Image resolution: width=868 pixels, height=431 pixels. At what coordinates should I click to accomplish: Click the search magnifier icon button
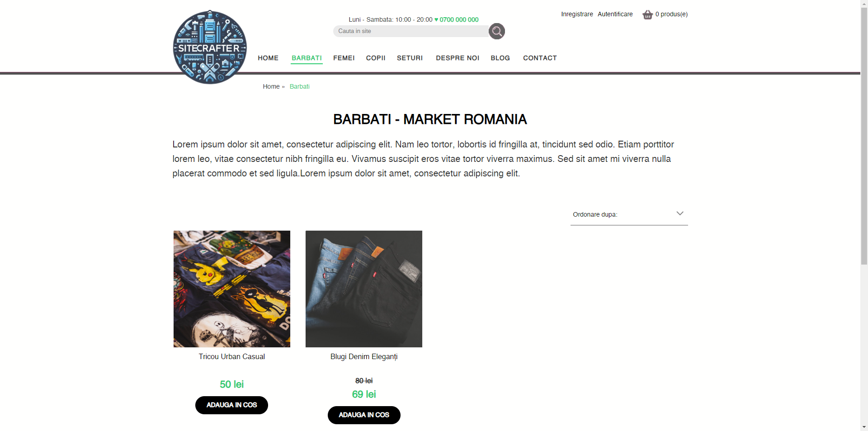point(496,31)
